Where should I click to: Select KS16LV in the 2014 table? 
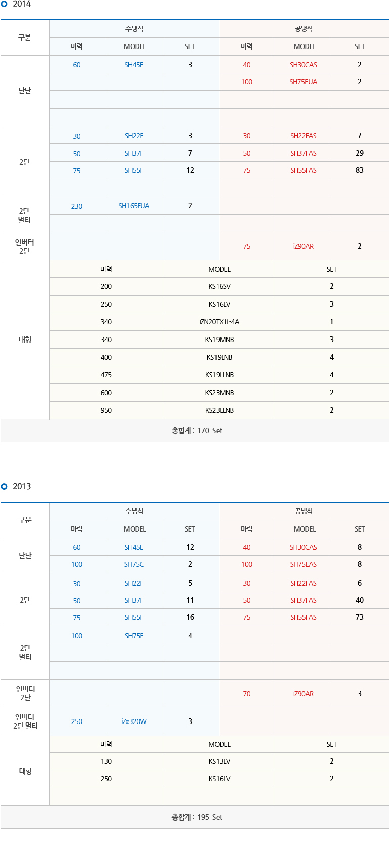click(220, 304)
